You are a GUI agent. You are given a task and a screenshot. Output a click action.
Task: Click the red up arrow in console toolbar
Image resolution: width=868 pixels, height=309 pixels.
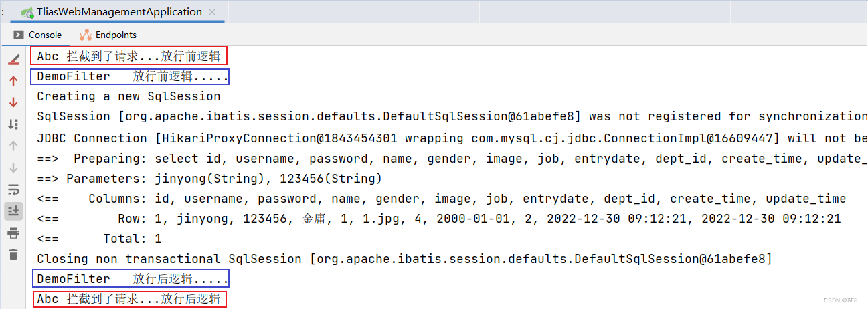(13, 81)
